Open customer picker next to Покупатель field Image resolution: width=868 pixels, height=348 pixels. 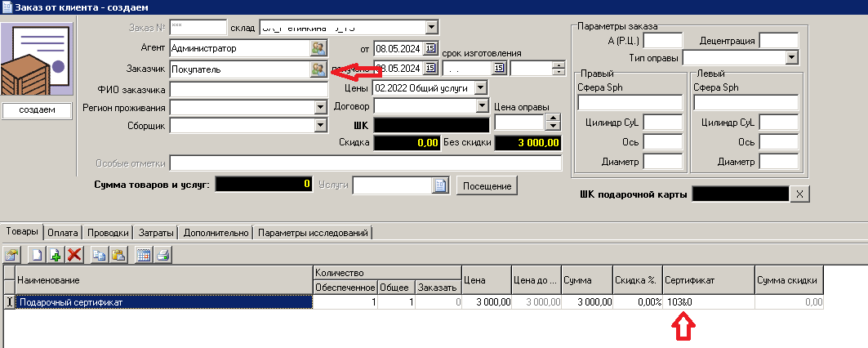(318, 69)
